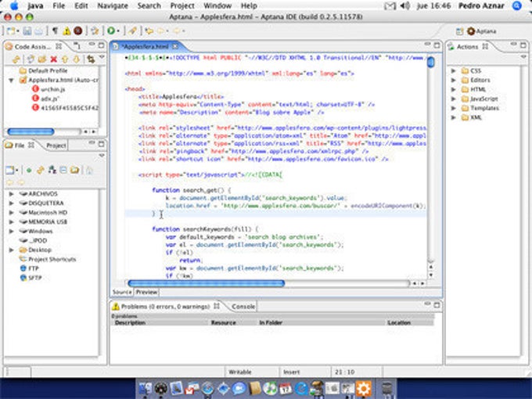Expand the Macintosh HD node
Screen dimensions: 532x399
click(x=11, y=212)
